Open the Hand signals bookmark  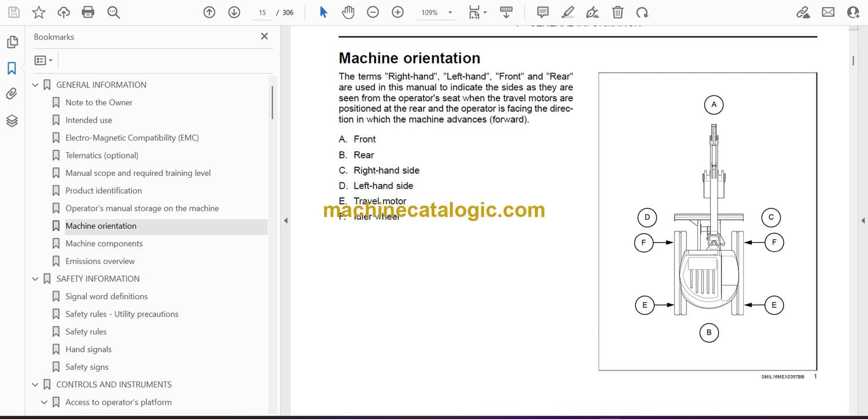tap(89, 349)
